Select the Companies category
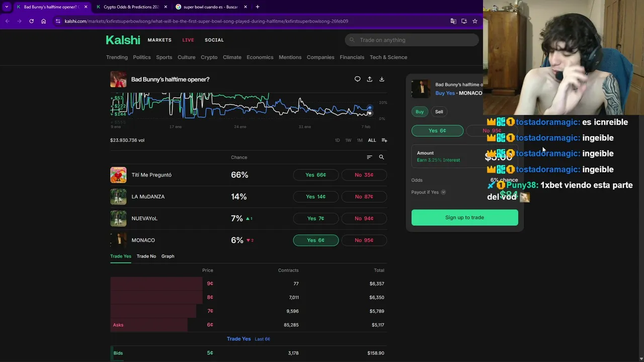 pyautogui.click(x=320, y=57)
